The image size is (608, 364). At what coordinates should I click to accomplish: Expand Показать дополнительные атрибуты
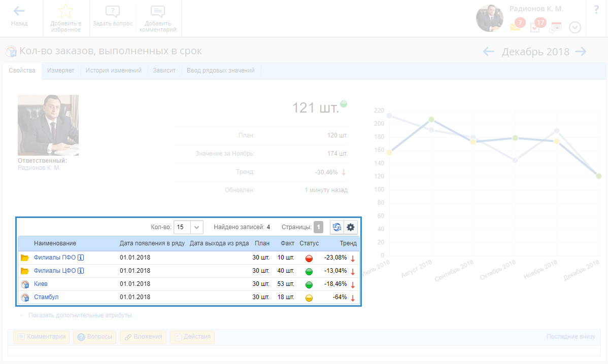point(80,315)
